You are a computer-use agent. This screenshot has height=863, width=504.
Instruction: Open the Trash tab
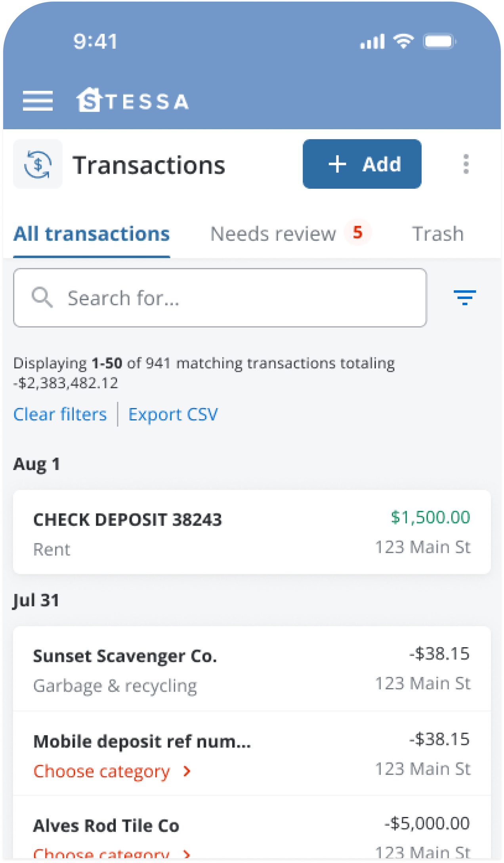(x=438, y=234)
